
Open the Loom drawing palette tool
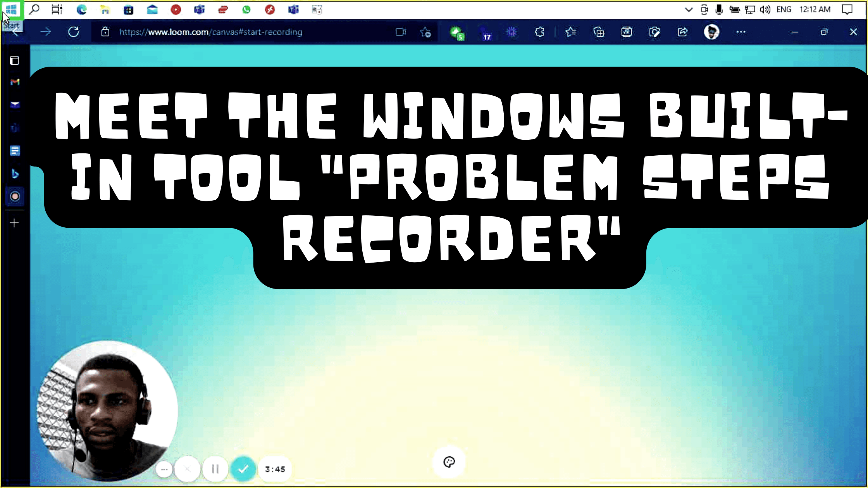[x=449, y=462]
